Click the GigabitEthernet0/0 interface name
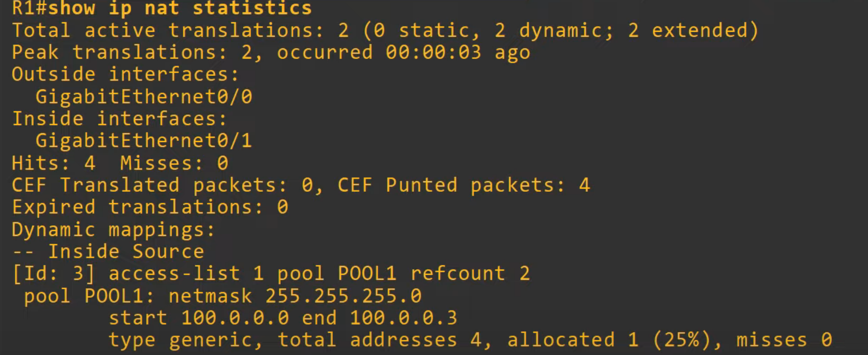 click(x=143, y=97)
